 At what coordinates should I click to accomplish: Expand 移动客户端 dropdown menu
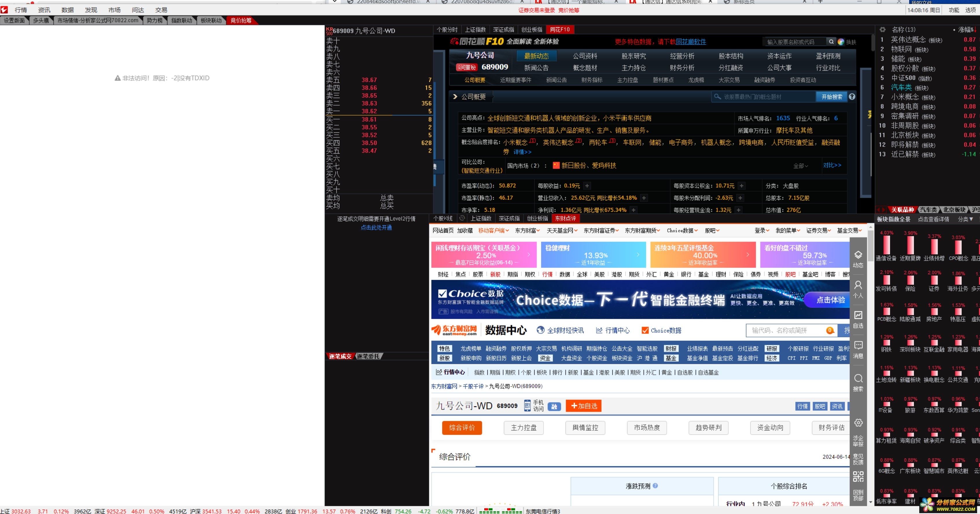point(493,231)
